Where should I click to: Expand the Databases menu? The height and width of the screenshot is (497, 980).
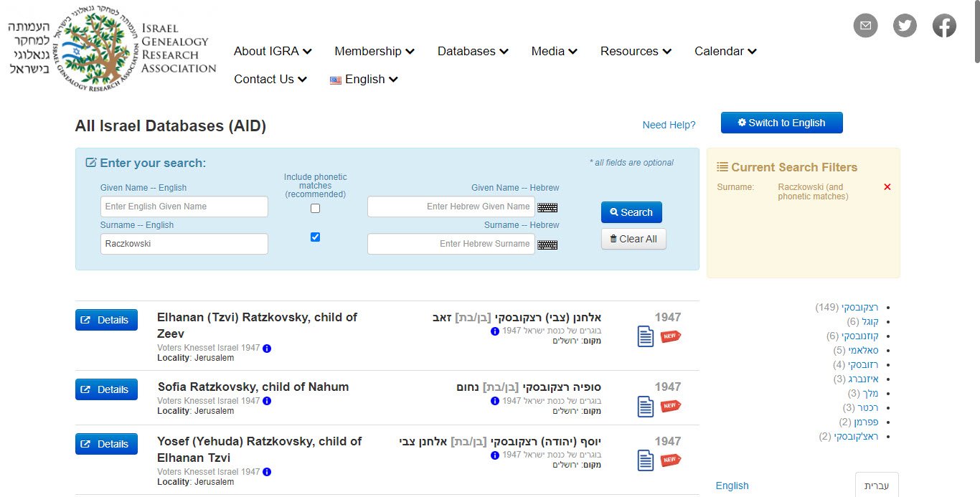(473, 51)
